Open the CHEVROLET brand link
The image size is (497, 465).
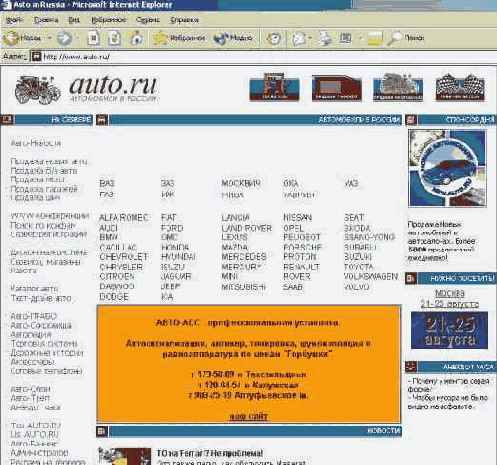click(123, 257)
